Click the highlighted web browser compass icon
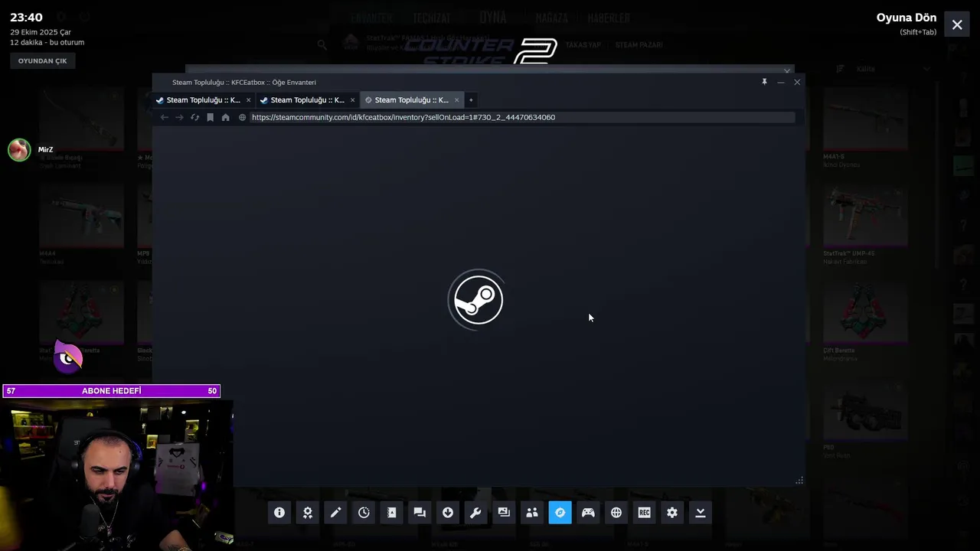Viewport: 980px width, 551px height. [560, 513]
